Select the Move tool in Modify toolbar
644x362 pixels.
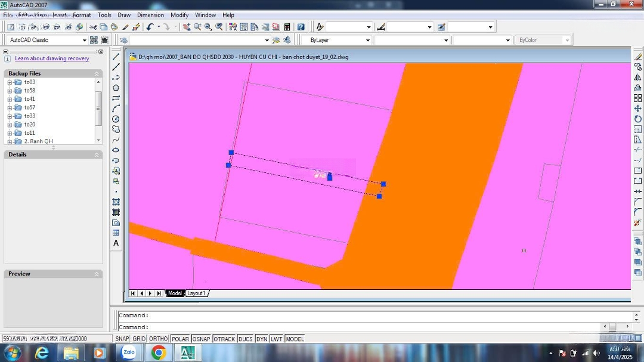coord(637,109)
